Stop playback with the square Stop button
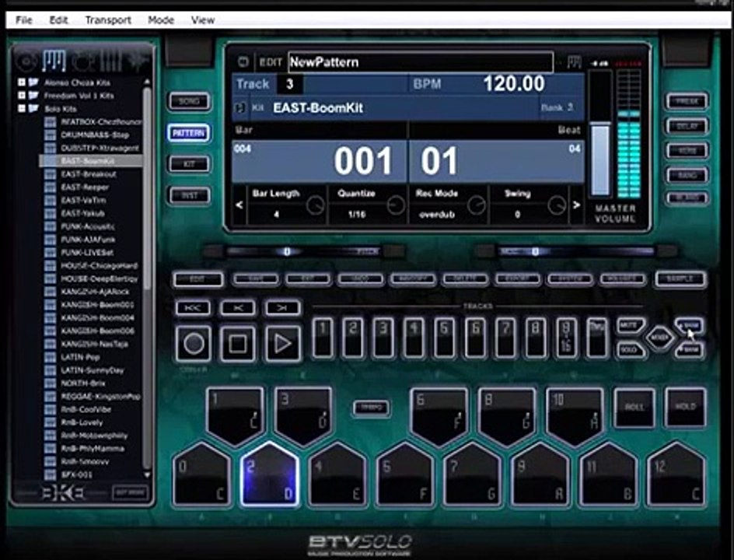 [237, 344]
